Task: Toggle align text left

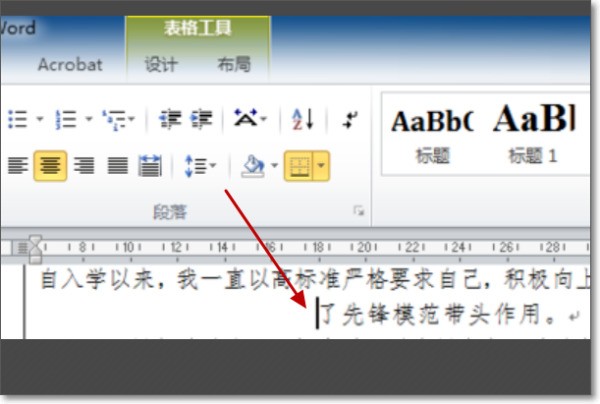Action: 17,166
